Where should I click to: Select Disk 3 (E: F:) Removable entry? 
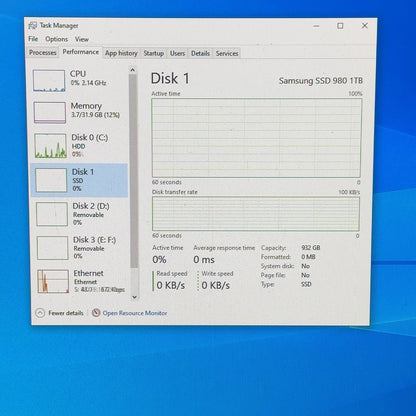(x=81, y=248)
